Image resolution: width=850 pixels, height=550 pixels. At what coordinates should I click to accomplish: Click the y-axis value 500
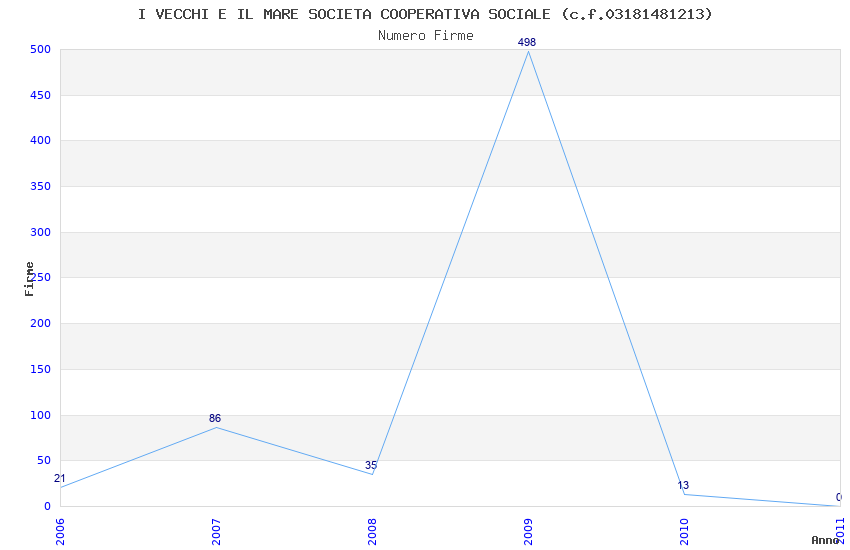(41, 49)
